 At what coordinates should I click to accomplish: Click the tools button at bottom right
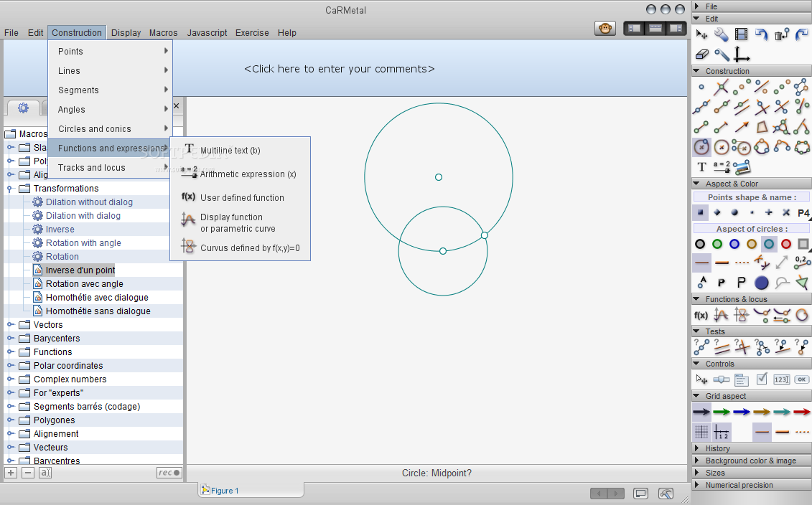[x=666, y=494]
